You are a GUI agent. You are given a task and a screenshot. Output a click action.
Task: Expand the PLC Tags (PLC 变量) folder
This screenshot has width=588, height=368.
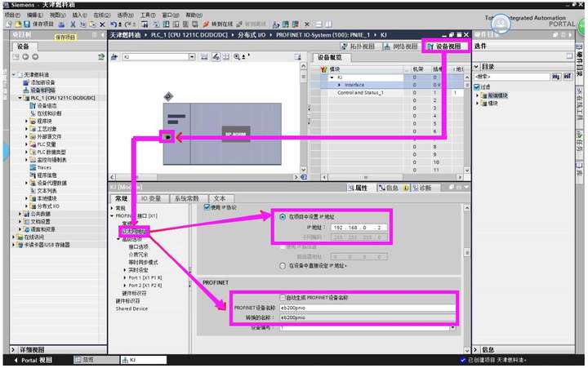click(27, 144)
